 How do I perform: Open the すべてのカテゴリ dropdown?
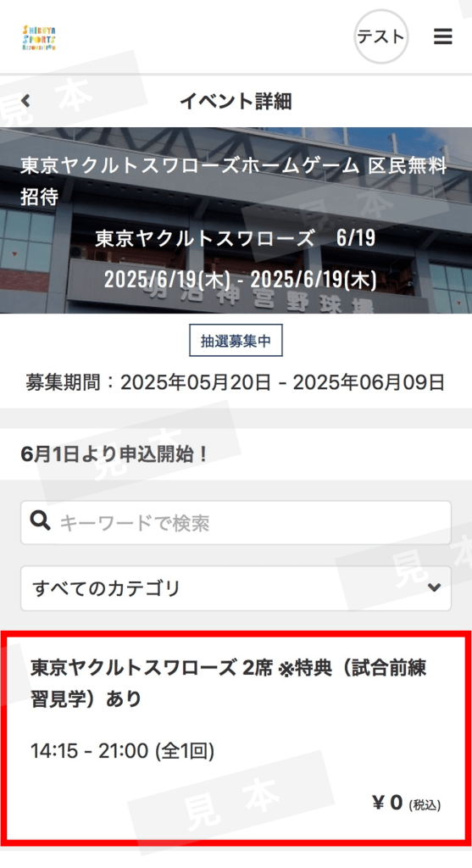click(x=236, y=588)
